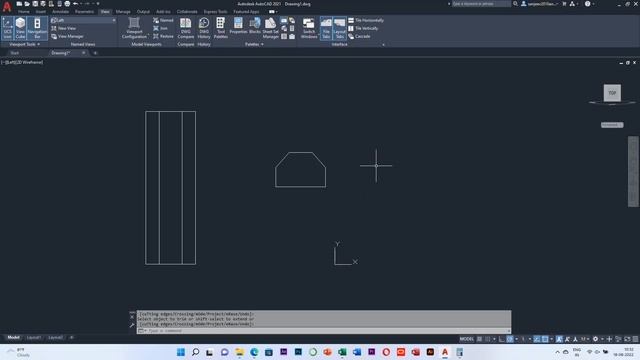The image size is (640, 360).
Task: Open the Windows Start menu
Action: point(181,352)
